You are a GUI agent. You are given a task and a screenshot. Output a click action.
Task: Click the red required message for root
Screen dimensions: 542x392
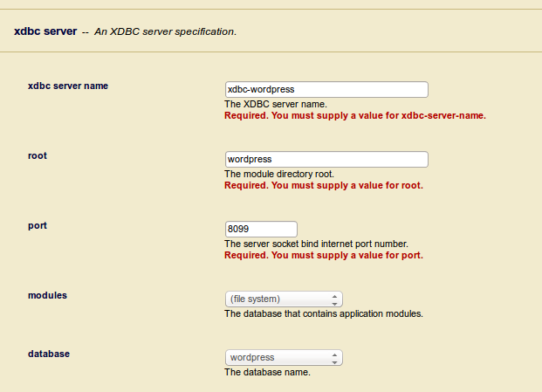click(323, 185)
